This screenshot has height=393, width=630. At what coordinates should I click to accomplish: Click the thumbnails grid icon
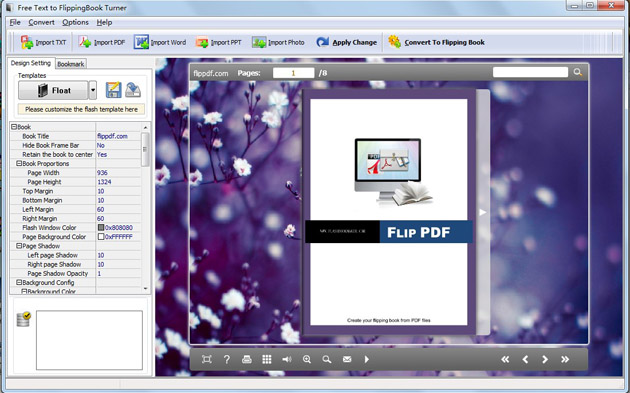[x=267, y=359]
